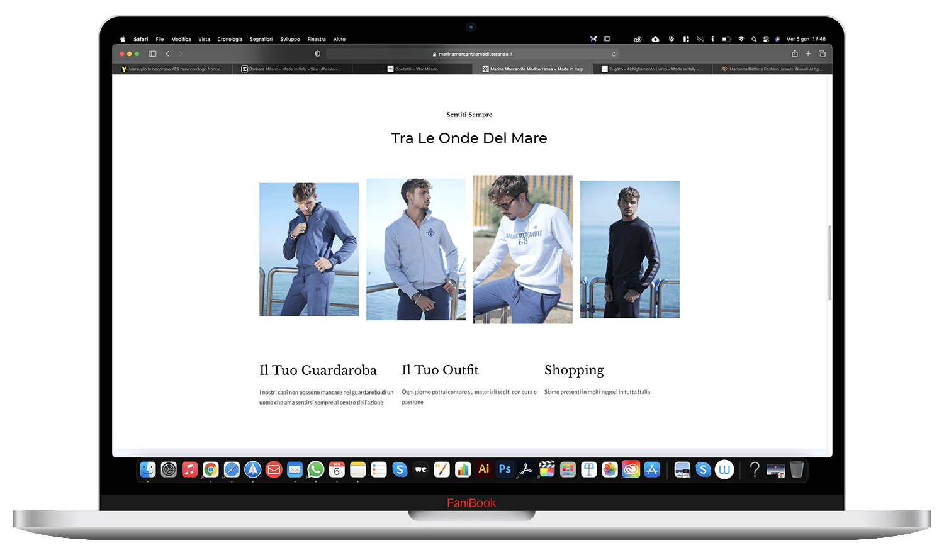944x560 pixels.
Task: Open Pages from the Dock
Action: pyautogui.click(x=442, y=469)
